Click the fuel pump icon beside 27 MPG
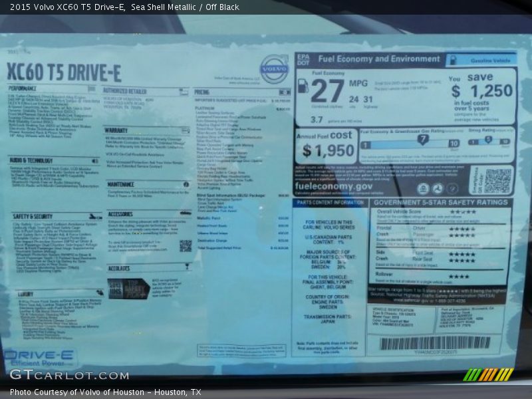The width and height of the screenshot is (532, 399). click(x=303, y=86)
